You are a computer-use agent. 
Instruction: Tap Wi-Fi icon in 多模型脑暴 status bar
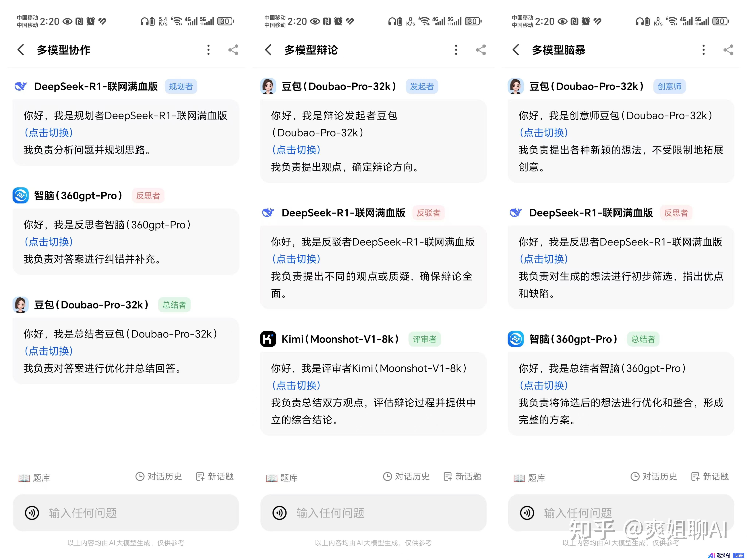(672, 21)
